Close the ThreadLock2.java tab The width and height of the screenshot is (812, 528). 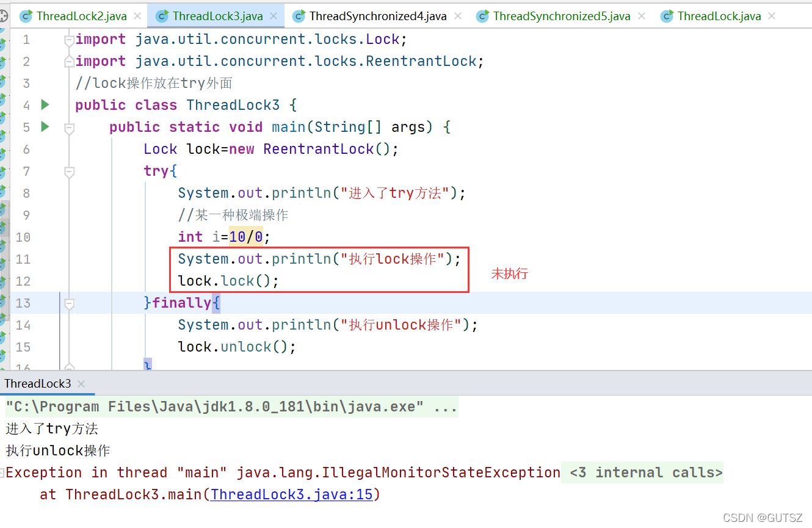pyautogui.click(x=137, y=16)
